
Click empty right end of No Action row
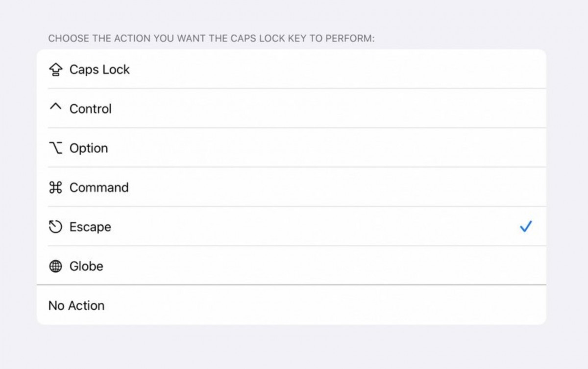click(490, 305)
